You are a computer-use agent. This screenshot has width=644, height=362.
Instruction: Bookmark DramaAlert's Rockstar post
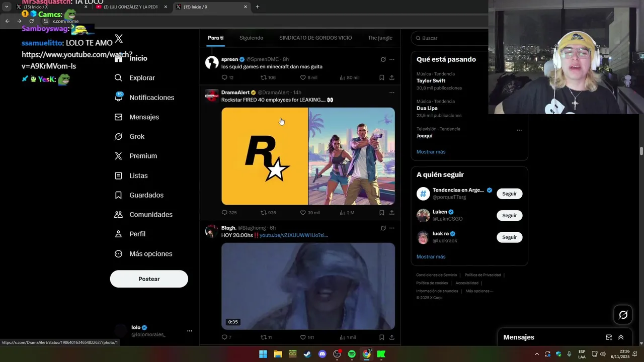pos(382,213)
